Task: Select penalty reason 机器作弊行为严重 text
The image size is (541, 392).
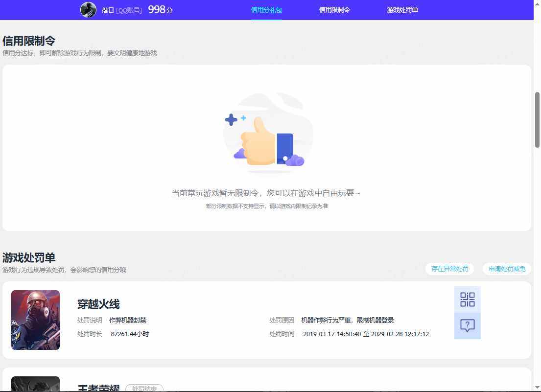Action: pos(348,320)
